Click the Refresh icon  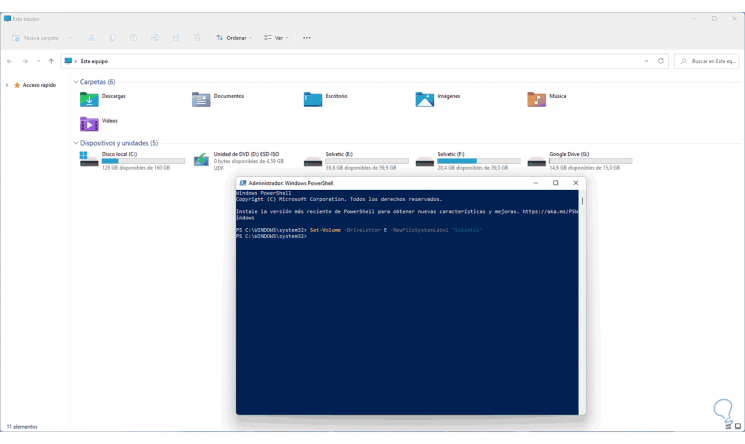[660, 61]
